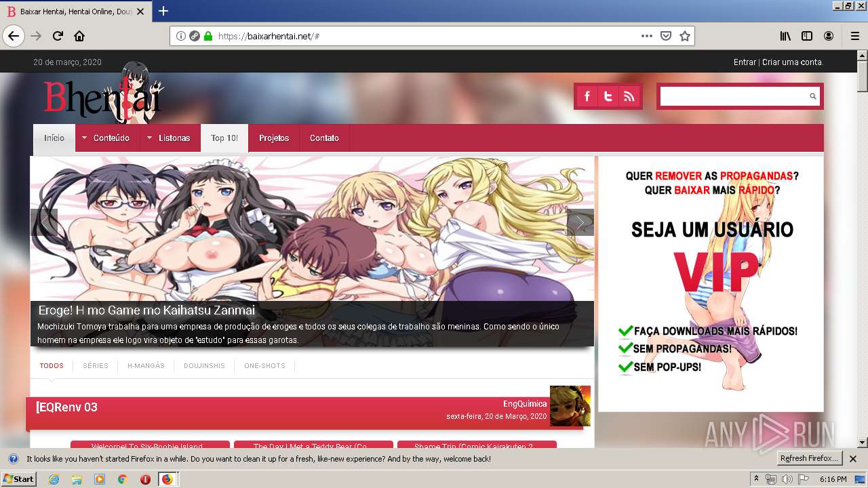This screenshot has height=488, width=868.
Task: Click the volume icon in system tray
Action: 787,479
